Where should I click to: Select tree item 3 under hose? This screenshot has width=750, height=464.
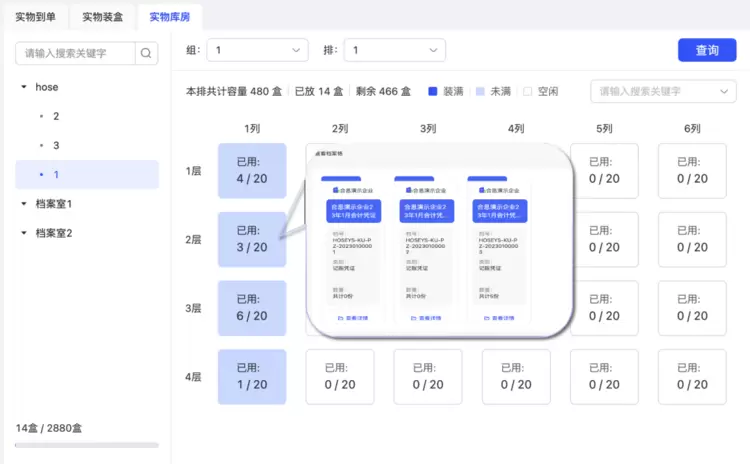[x=56, y=145]
